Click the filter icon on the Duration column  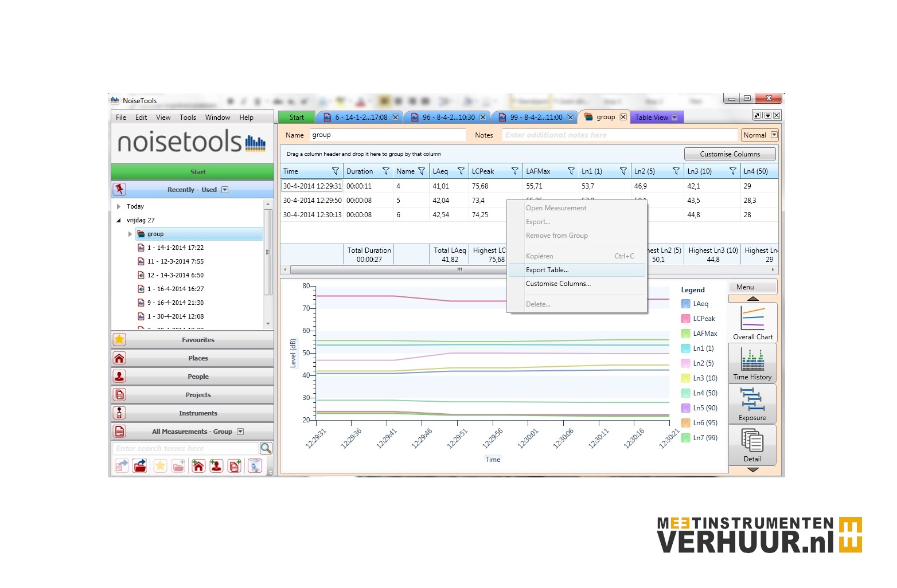pos(386,171)
